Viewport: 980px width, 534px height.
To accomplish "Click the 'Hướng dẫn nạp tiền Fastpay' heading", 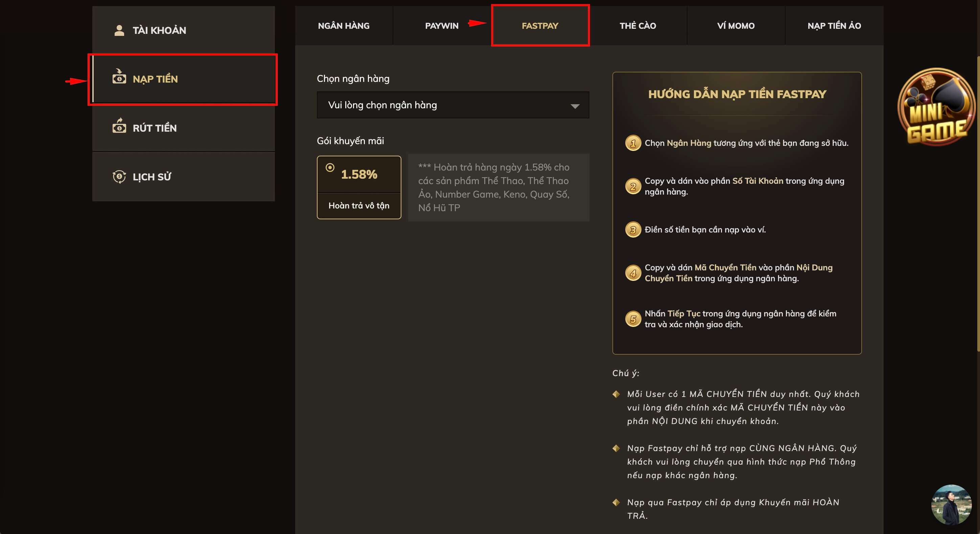I will tap(737, 94).
